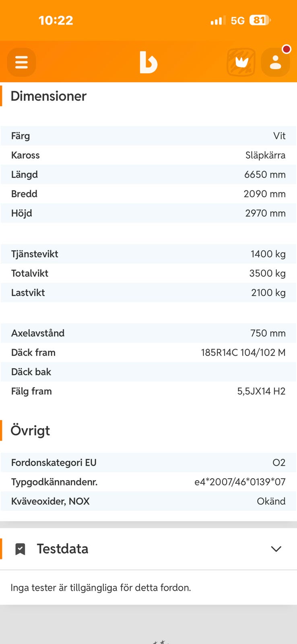This screenshot has width=297, height=644.
Task: Tap the clock showing 10:22
Action: click(56, 21)
